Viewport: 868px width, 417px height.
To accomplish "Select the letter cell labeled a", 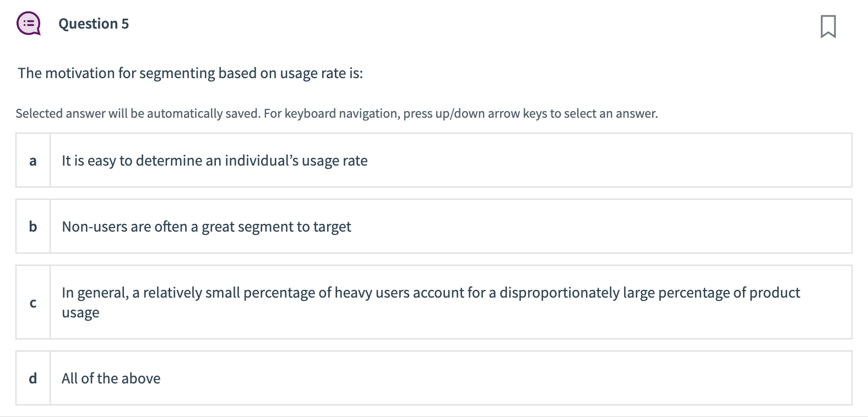I will tap(33, 160).
